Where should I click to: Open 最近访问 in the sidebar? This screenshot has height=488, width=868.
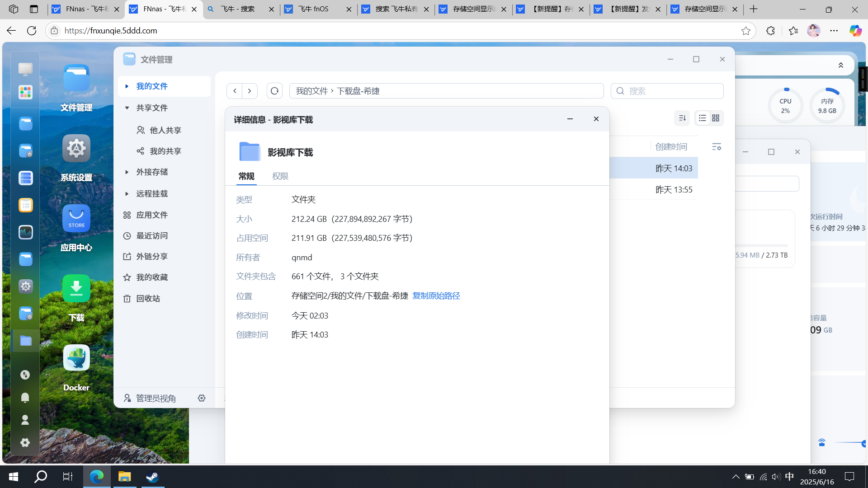tap(164, 235)
